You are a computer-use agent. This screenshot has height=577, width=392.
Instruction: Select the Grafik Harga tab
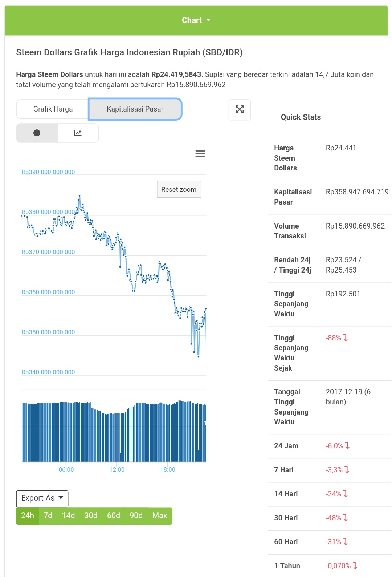click(53, 109)
